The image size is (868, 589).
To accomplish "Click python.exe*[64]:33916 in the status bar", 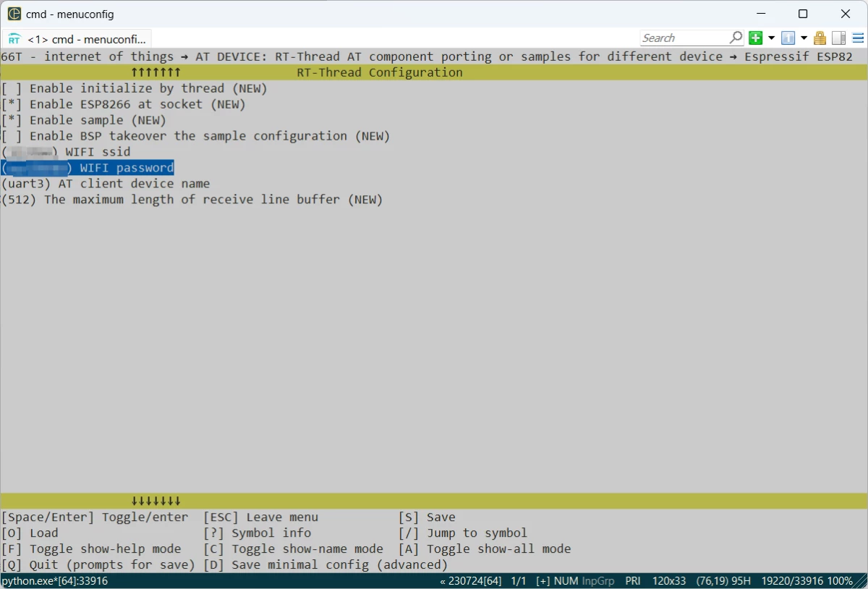I will pos(55,581).
